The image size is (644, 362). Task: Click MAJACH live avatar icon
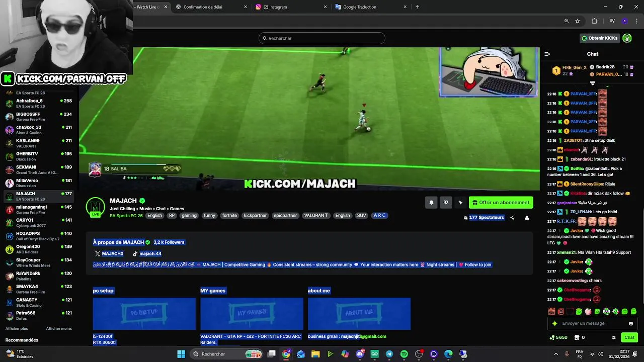pos(95,207)
